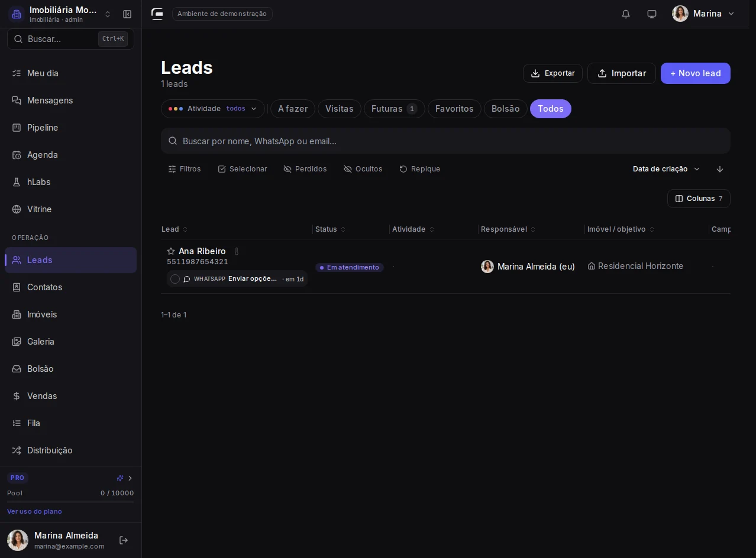This screenshot has height=558, width=756.
Task: Select the Todos tab
Action: point(551,109)
